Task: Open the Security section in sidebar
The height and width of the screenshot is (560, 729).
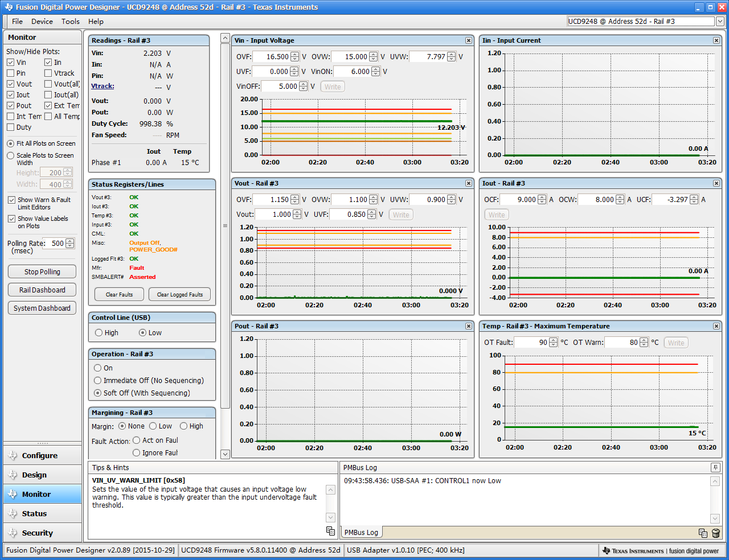Action: click(37, 533)
